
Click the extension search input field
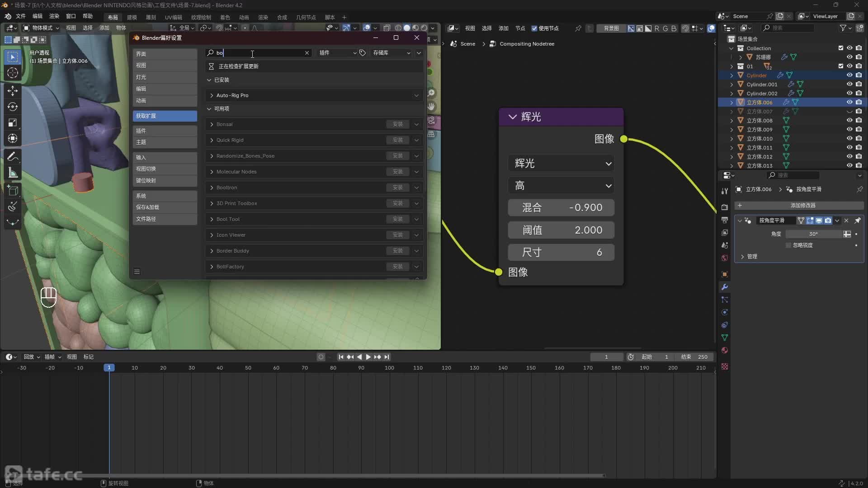point(259,53)
